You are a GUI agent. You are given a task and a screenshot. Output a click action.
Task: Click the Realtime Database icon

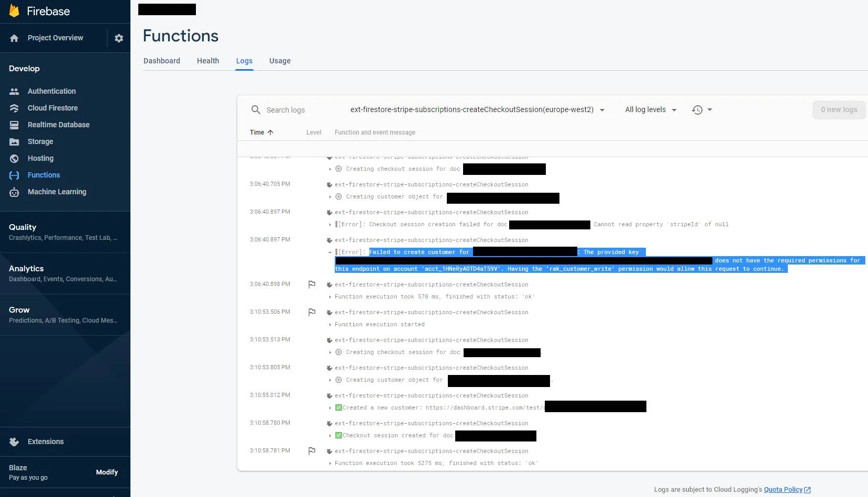click(14, 125)
